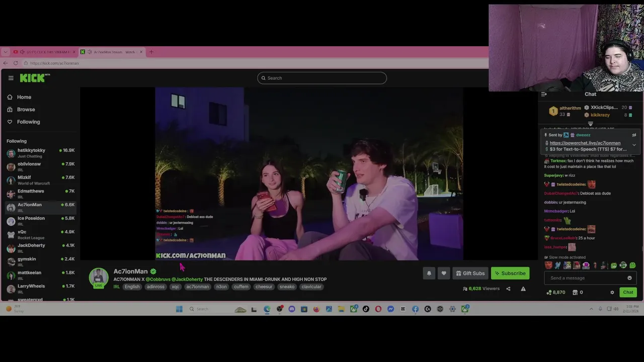
Task: Open gymskin's channel from Following list
Action: click(40, 261)
